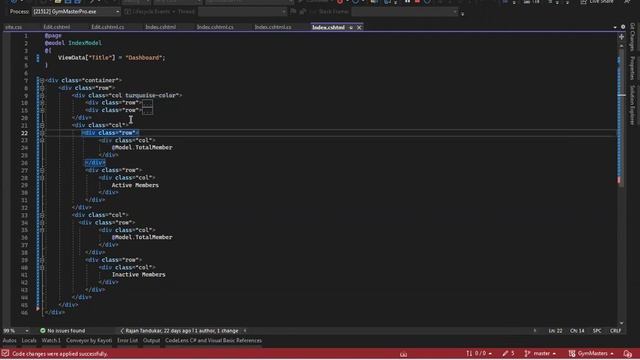Open the master branch dropdown
This screenshot has height=360, width=640.
pyautogui.click(x=540, y=353)
